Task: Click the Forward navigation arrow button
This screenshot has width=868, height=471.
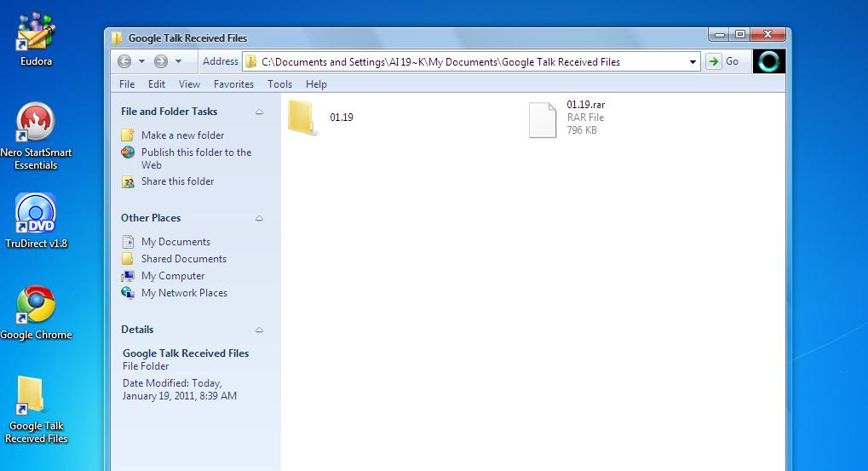Action: coord(160,61)
